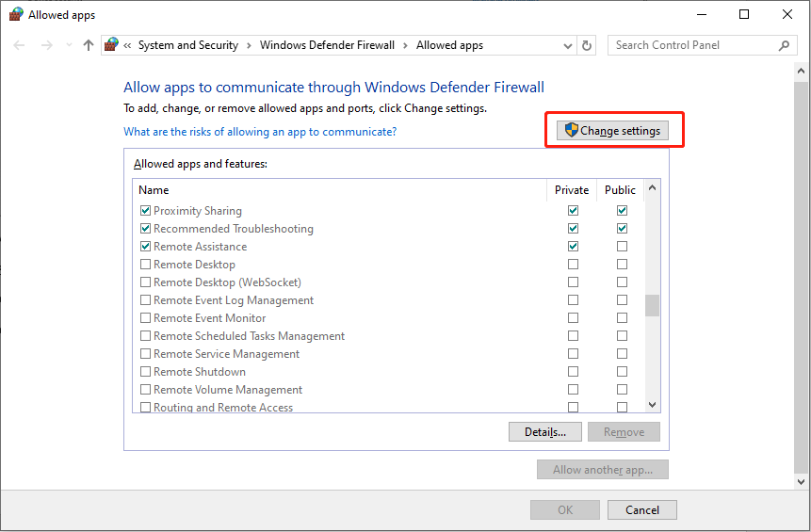Screen dimensions: 811x532
Task: Click the apps list scrollbar up arrow
Action: pos(652,187)
